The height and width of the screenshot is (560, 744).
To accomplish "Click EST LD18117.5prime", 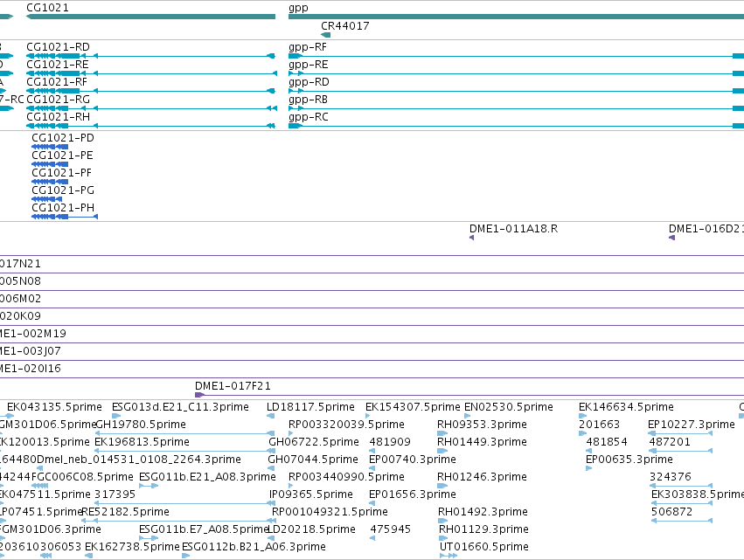I will [310, 407].
